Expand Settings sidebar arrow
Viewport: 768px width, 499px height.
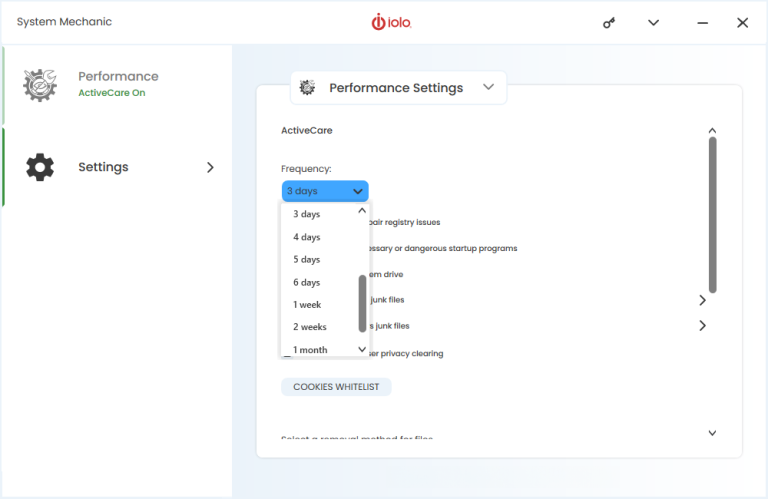point(210,167)
